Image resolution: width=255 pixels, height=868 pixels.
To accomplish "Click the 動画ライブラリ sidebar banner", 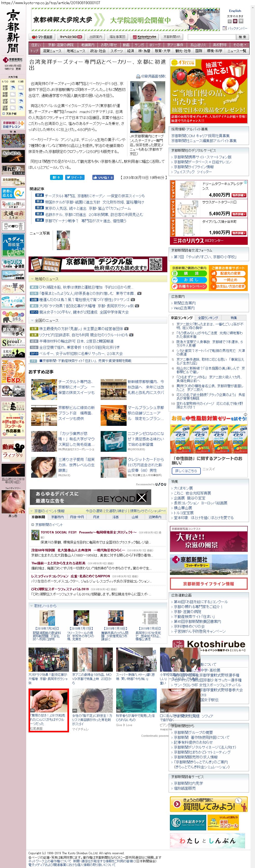I will tap(13, 450).
